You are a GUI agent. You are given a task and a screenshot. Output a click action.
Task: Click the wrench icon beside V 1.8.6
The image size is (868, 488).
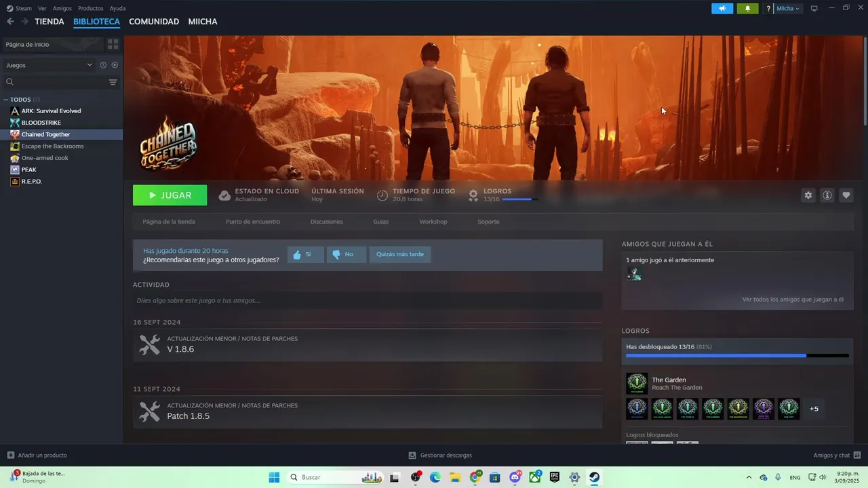(149, 344)
